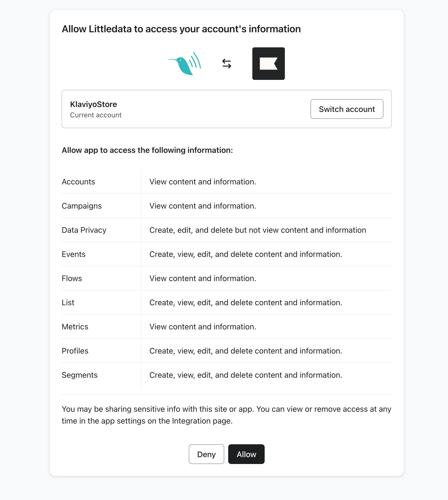Viewport: 448px width, 500px height.
Task: Click the Data Privacy permission description text
Action: [x=258, y=230]
